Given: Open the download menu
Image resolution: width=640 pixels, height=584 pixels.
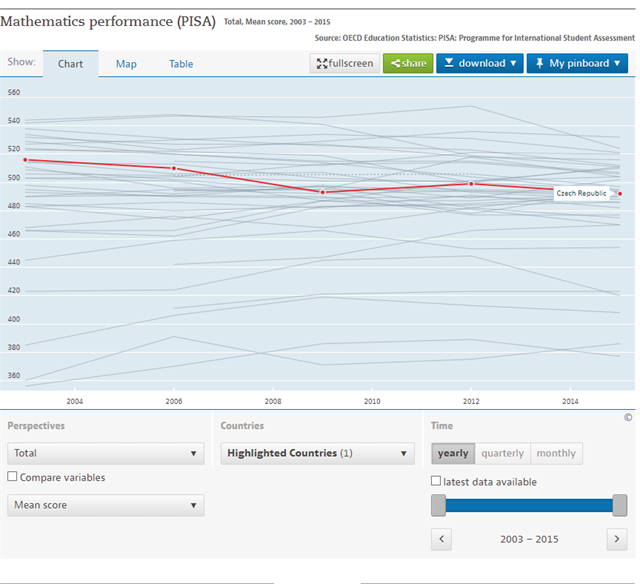Looking at the screenshot, I should 480,63.
